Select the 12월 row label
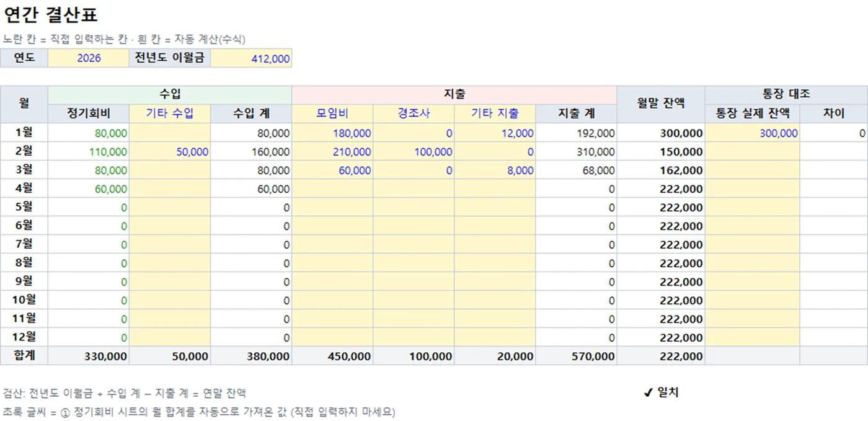 (x=24, y=337)
